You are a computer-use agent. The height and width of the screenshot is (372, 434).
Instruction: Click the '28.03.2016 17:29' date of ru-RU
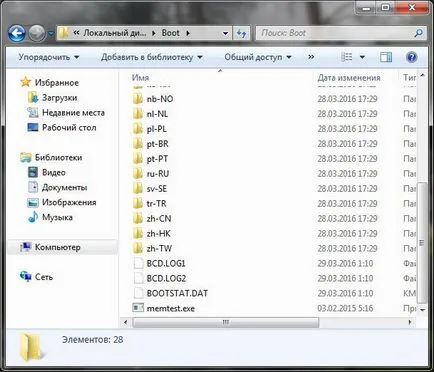click(347, 173)
